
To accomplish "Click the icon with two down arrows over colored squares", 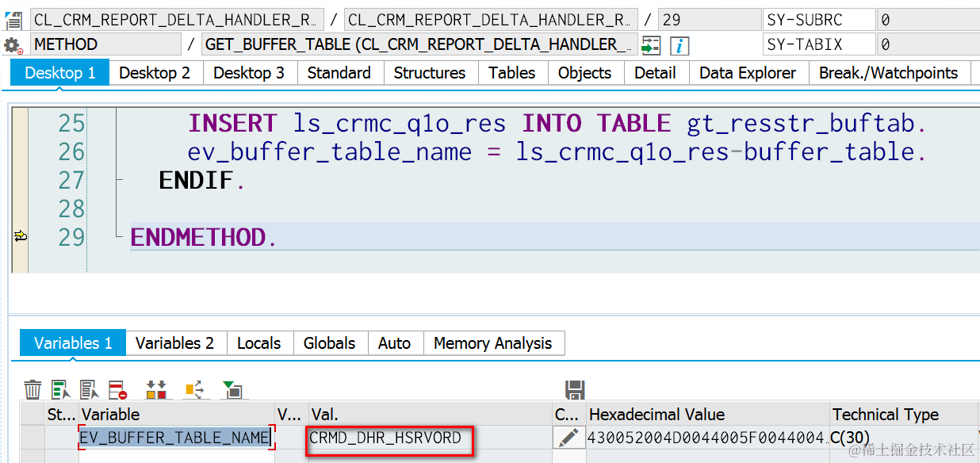I will pos(156,389).
